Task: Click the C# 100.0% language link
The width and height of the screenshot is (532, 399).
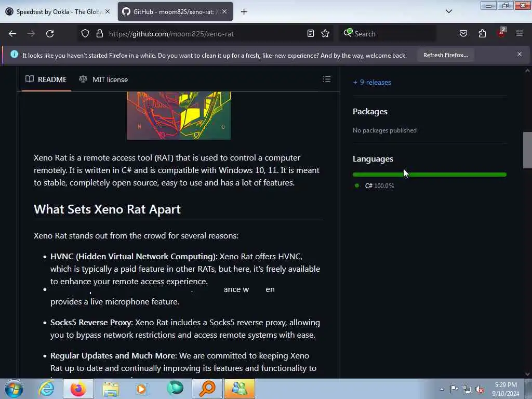Action: (x=379, y=186)
